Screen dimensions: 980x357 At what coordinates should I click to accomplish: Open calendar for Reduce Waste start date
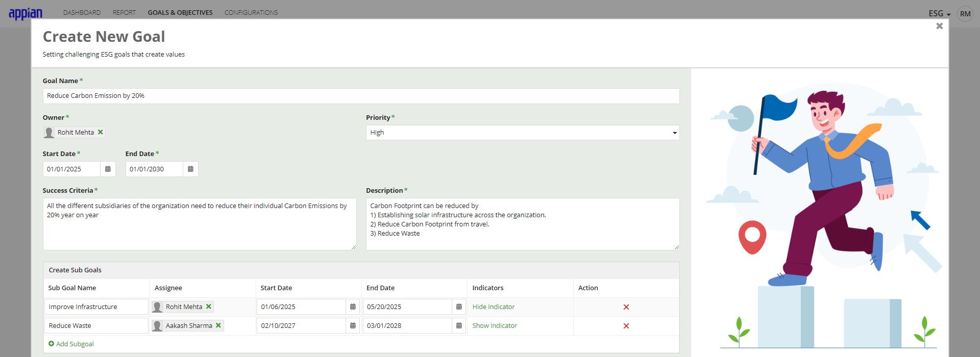pyautogui.click(x=353, y=326)
